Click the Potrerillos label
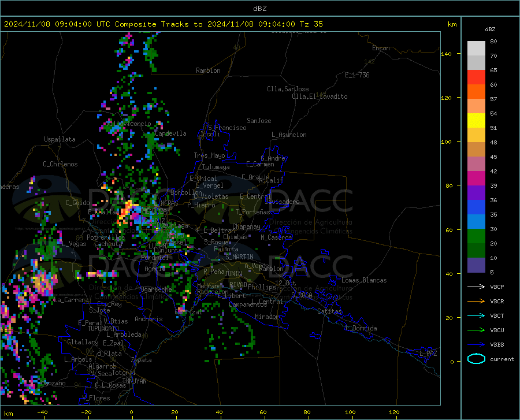The height and width of the screenshot is (420, 520). (106, 237)
